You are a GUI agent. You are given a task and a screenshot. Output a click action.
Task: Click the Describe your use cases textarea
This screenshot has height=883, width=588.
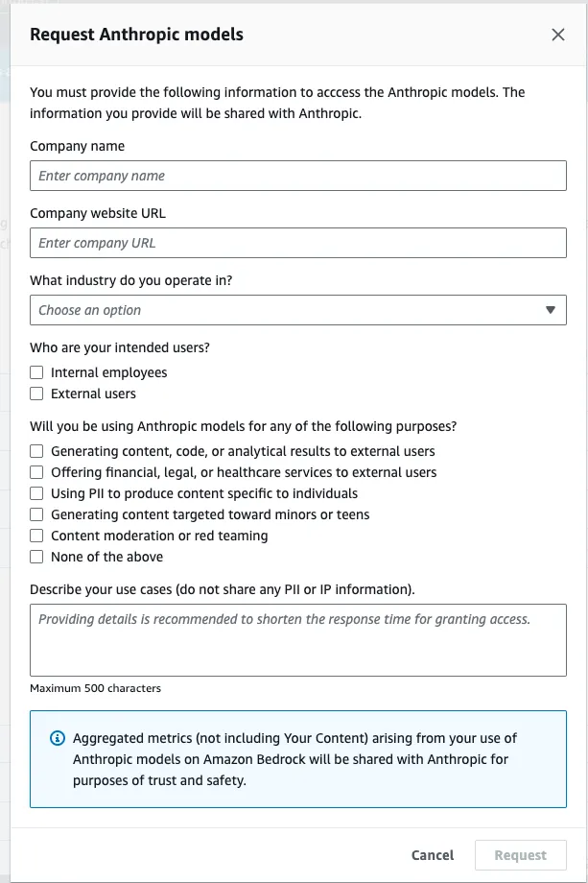(x=297, y=639)
